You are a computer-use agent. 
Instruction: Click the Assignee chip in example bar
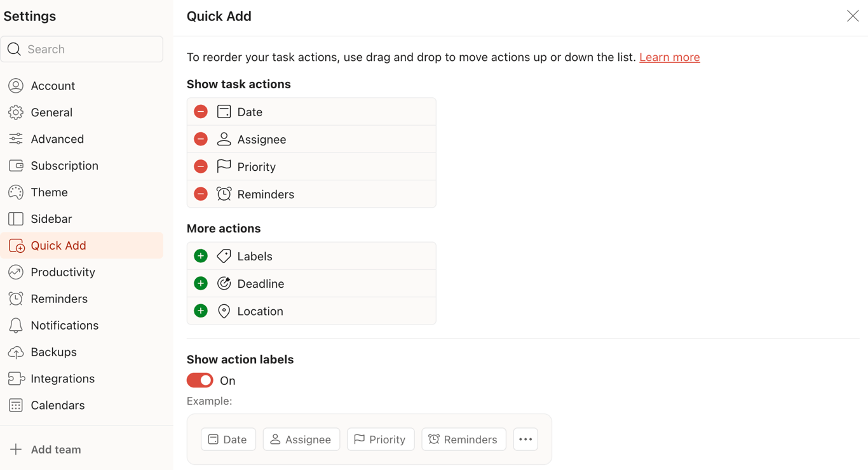click(x=301, y=440)
